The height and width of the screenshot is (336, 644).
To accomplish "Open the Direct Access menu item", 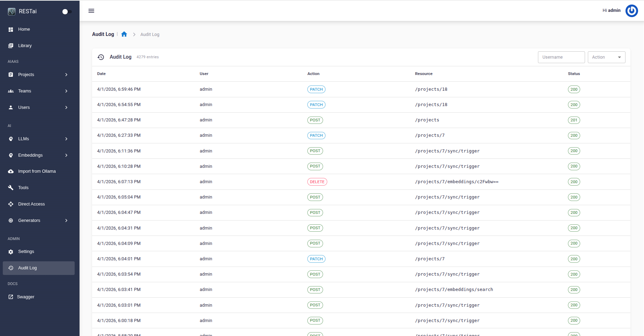I will coord(39,204).
